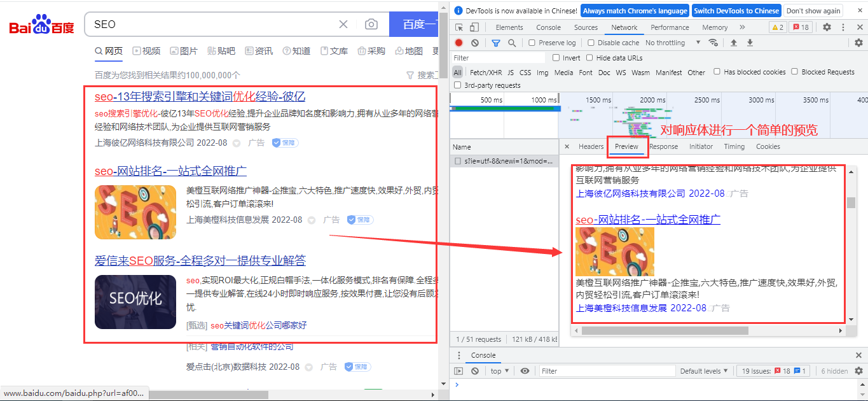Expand dropdown arrow beside 上海彼亿网络科技有限公司 2022-08
This screenshot has height=401, width=868.
[237, 144]
